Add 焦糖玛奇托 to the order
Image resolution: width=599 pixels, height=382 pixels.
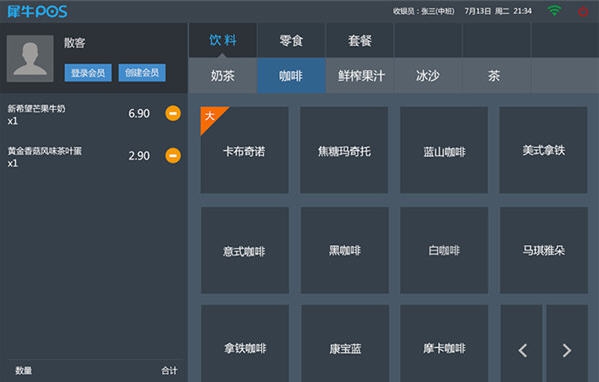click(344, 150)
